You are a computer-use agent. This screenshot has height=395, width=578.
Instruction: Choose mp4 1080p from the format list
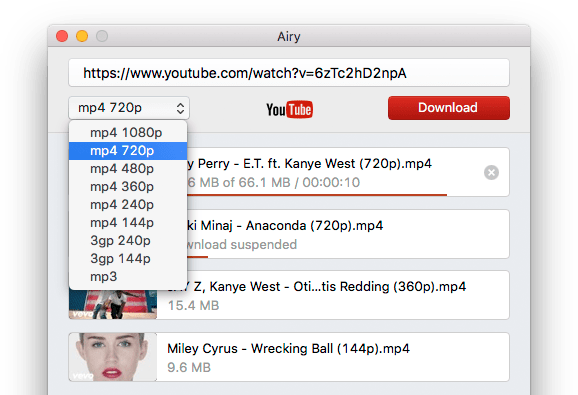(128, 133)
